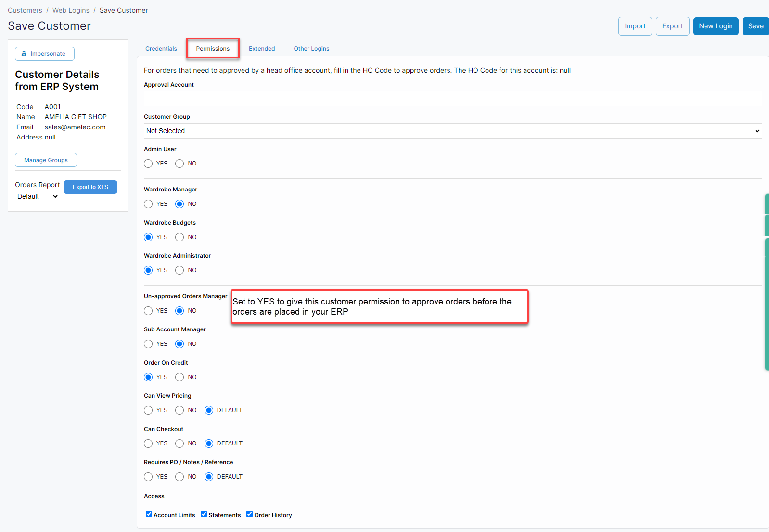Image resolution: width=769 pixels, height=532 pixels.
Task: Set Wardrobe Budgets to NO
Action: [179, 237]
